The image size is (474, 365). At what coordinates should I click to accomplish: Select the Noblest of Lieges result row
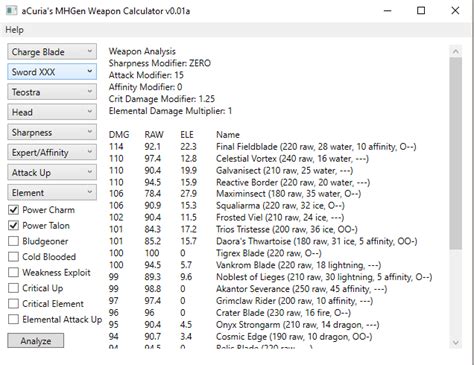click(x=270, y=277)
